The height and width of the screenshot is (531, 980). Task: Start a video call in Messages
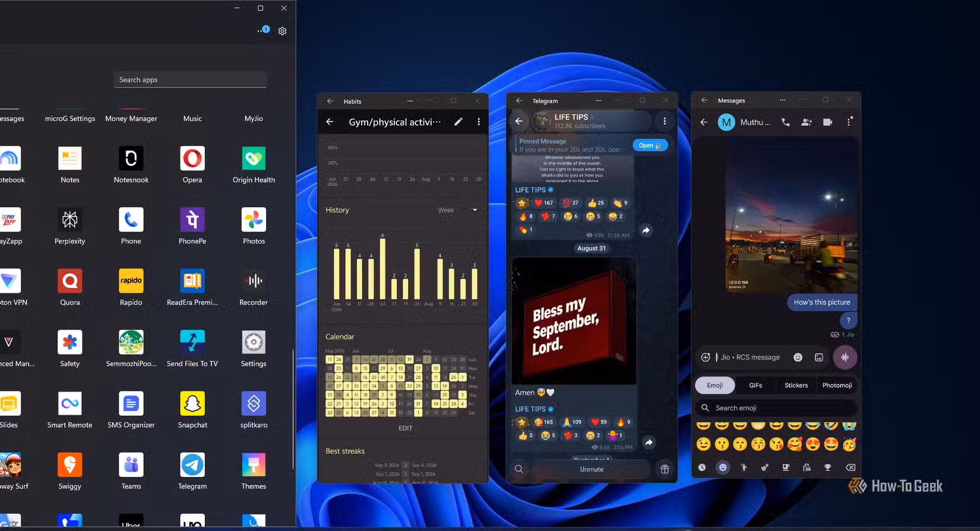tap(827, 122)
